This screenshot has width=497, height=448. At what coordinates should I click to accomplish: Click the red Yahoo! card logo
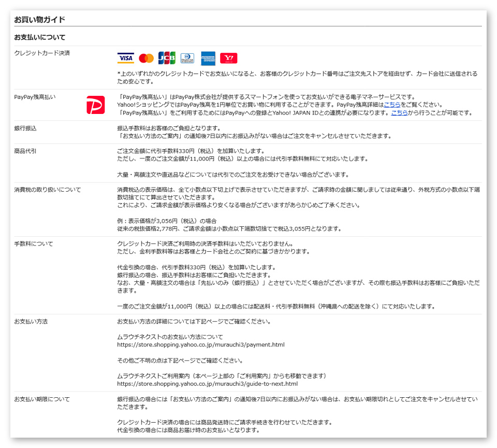click(x=228, y=58)
